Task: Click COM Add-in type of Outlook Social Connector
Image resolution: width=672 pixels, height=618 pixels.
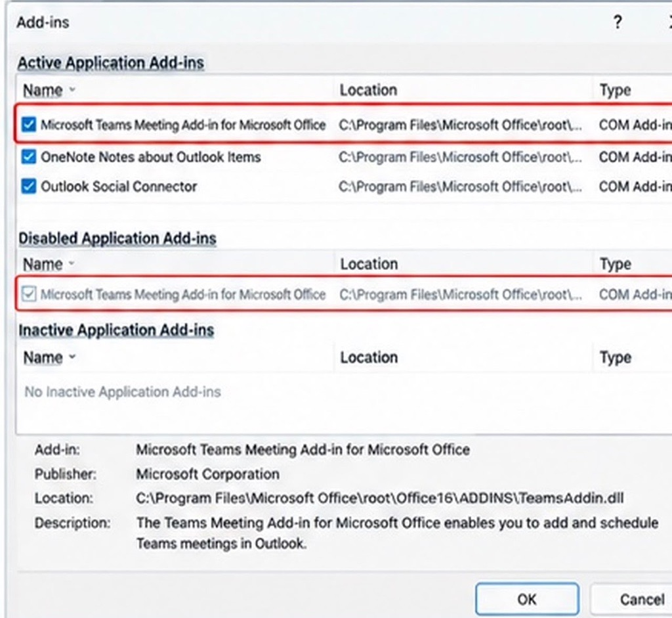Action: click(635, 187)
